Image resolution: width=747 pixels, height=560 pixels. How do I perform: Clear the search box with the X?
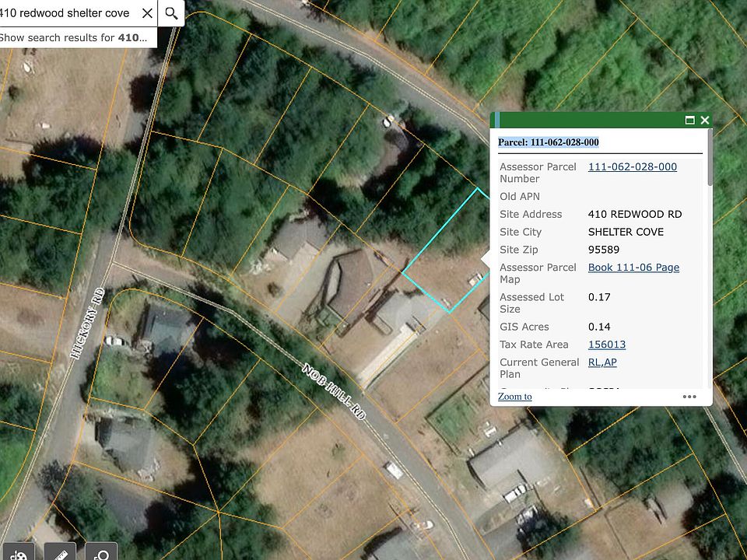click(147, 13)
